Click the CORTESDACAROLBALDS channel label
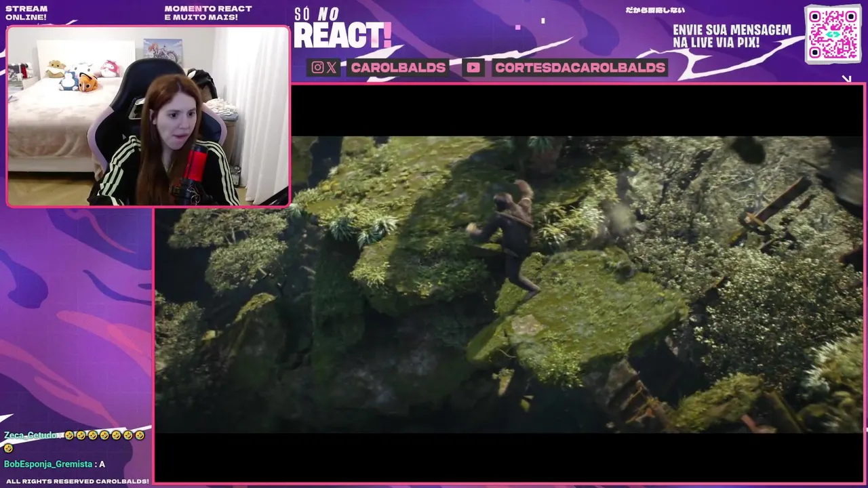The image size is (868, 488). [580, 68]
